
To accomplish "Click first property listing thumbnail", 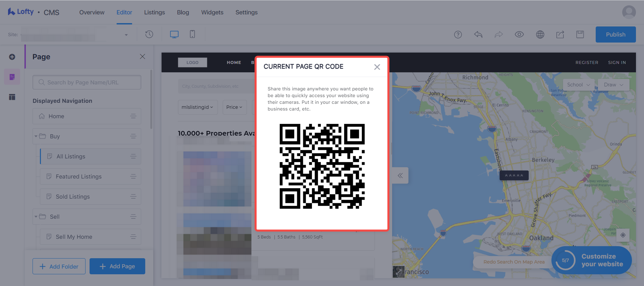I will click(217, 179).
